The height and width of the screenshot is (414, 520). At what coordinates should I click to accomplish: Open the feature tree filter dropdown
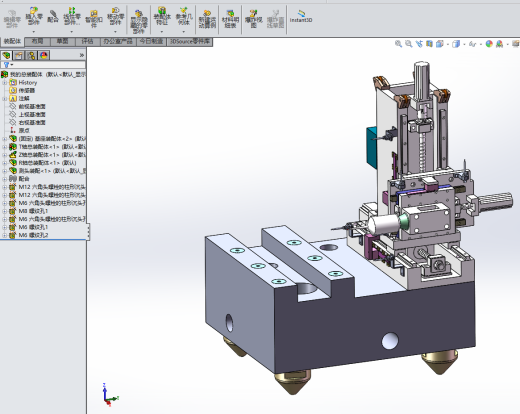(x=9, y=65)
